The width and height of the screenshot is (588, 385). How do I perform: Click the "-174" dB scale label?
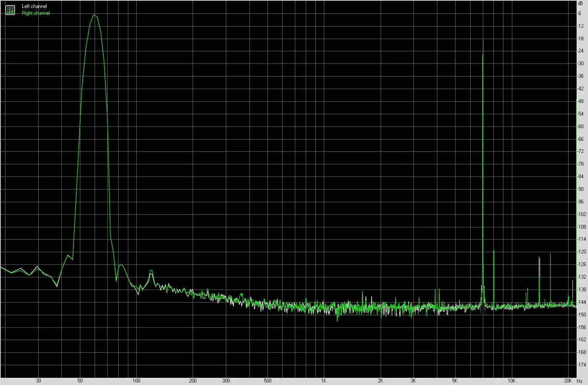[x=582, y=365]
